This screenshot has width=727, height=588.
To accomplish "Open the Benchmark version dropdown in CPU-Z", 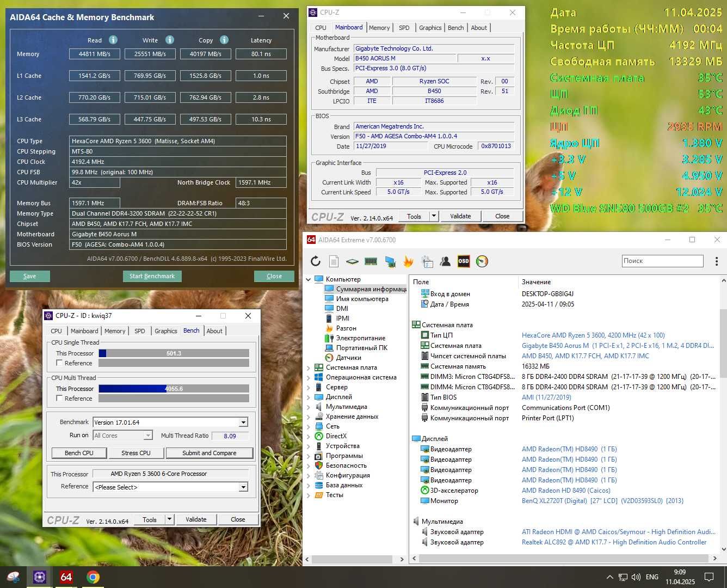I will [x=243, y=422].
